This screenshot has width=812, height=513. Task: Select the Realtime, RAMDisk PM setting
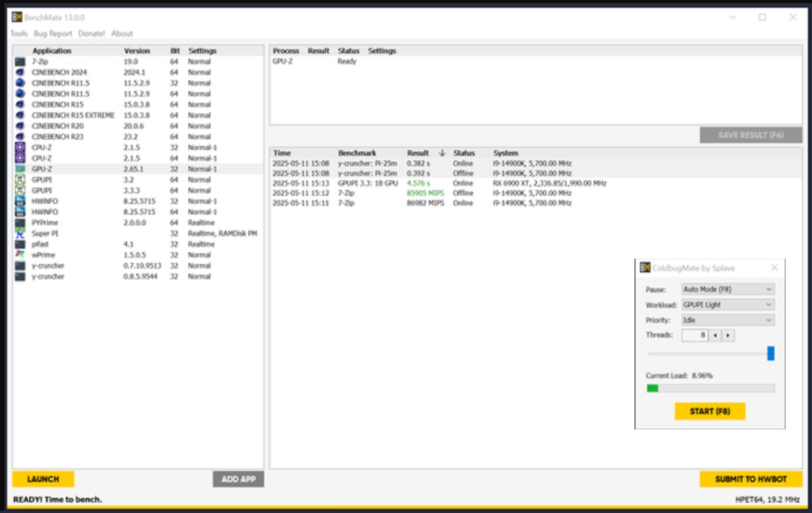pyautogui.click(x=223, y=233)
